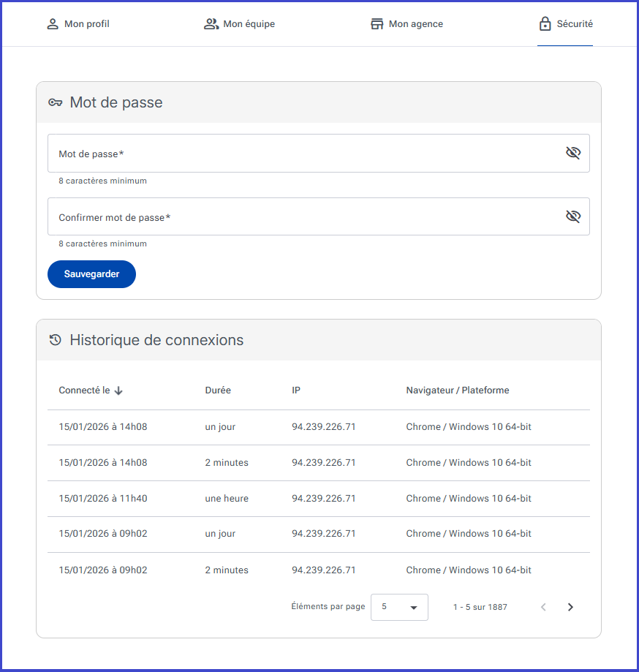The height and width of the screenshot is (672, 639).
Task: Go to next page of connection history
Action: tap(570, 607)
